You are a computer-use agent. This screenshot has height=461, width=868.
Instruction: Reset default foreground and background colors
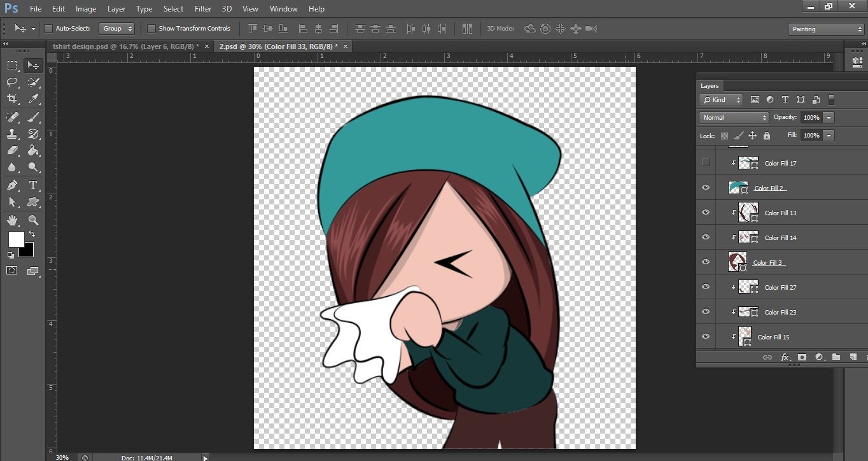pos(11,255)
